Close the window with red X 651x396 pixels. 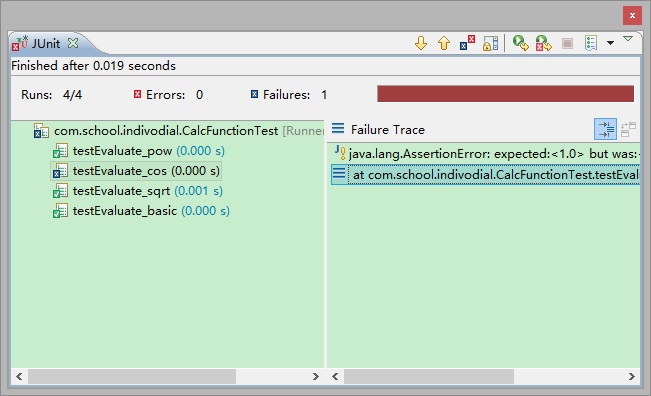632,15
